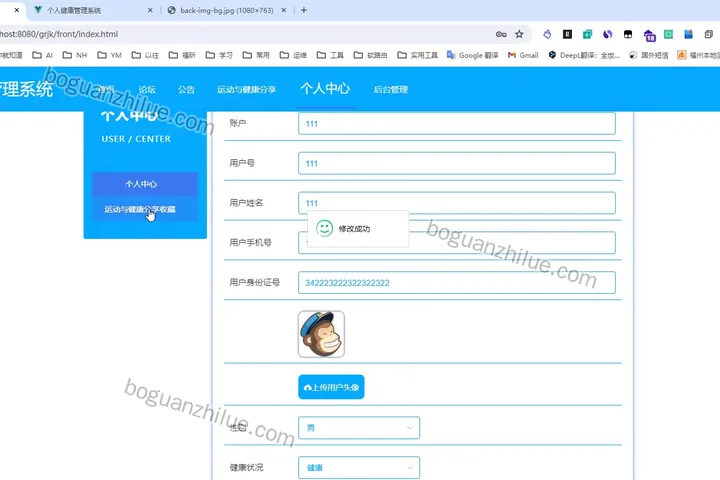The image size is (720, 480).
Task: Open the 性别 dropdown showing 男
Action: coord(359,428)
